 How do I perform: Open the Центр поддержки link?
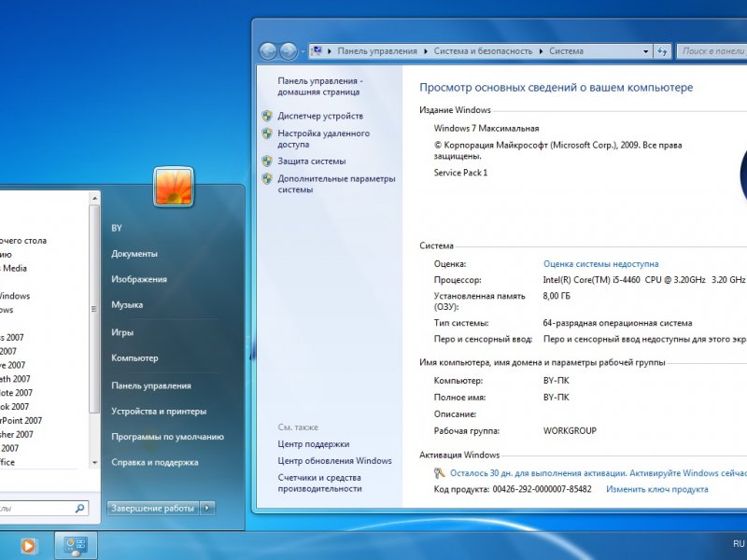click(314, 444)
